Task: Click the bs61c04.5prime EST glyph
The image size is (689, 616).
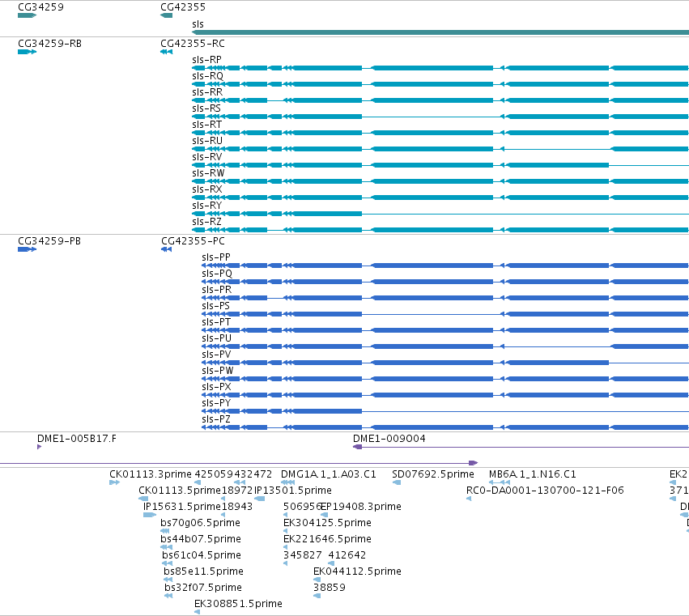Action: click(167, 563)
